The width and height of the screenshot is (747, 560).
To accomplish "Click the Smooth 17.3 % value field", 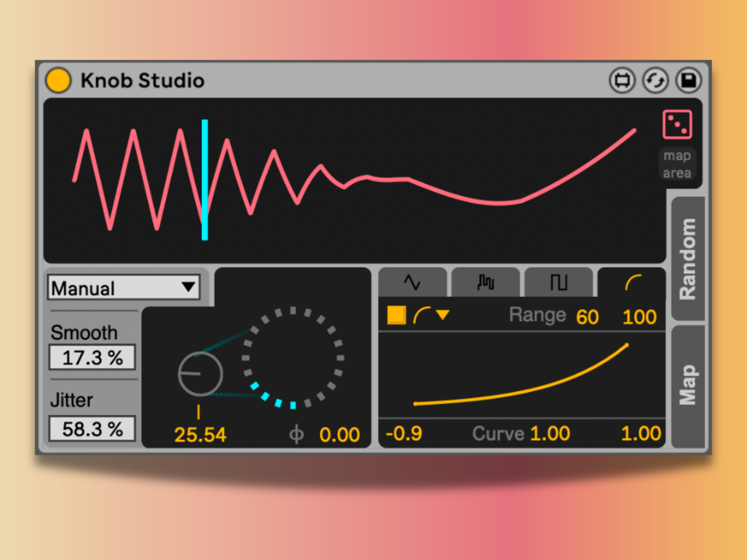I will coord(92,358).
